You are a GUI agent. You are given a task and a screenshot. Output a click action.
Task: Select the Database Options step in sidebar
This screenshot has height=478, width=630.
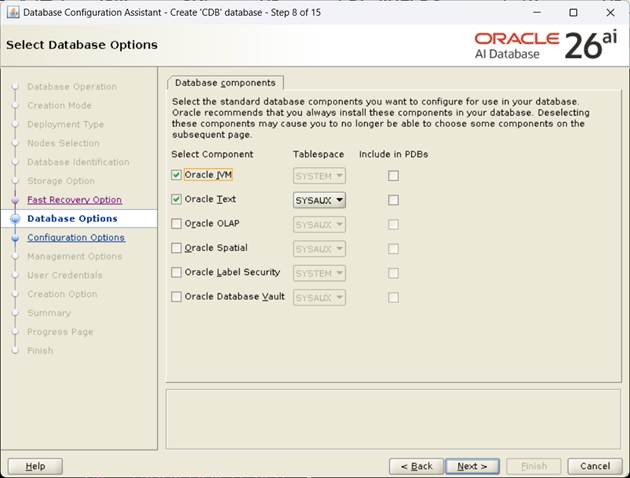(x=72, y=219)
